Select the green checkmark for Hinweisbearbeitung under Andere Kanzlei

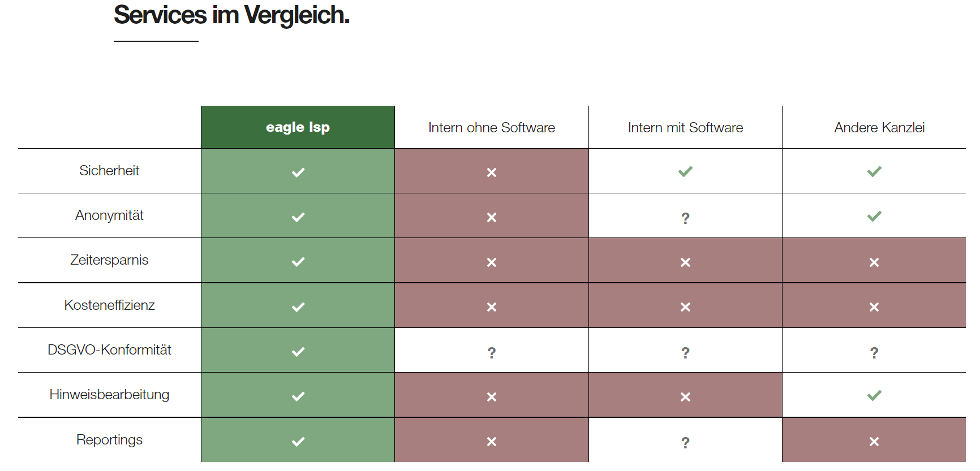[x=874, y=395]
